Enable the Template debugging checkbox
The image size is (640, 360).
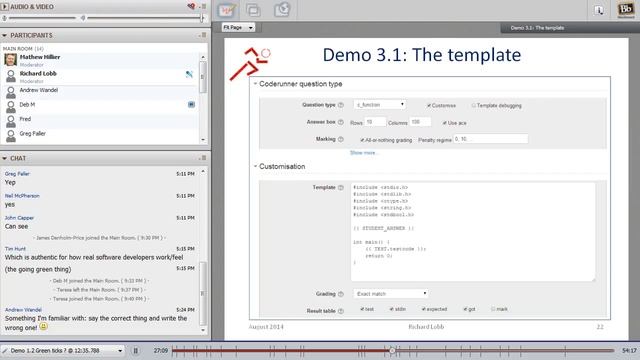[x=474, y=105]
